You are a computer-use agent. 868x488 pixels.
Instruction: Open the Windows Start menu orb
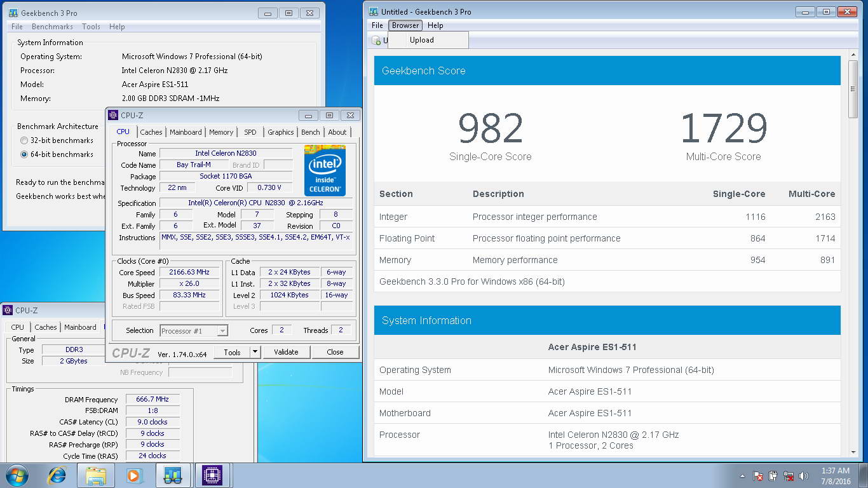17,475
